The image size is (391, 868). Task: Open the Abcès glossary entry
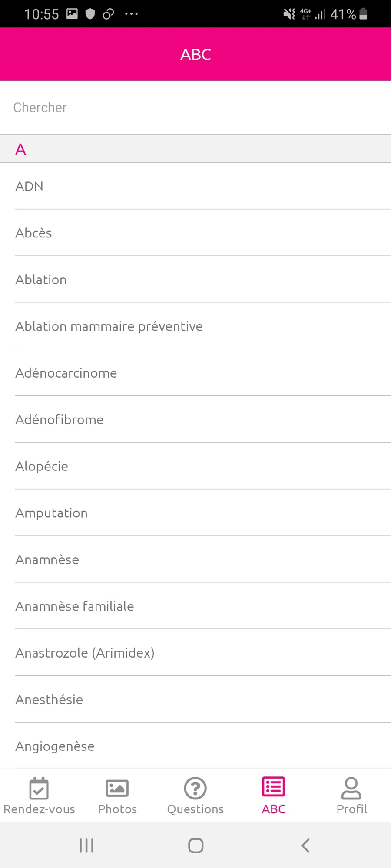coord(195,233)
